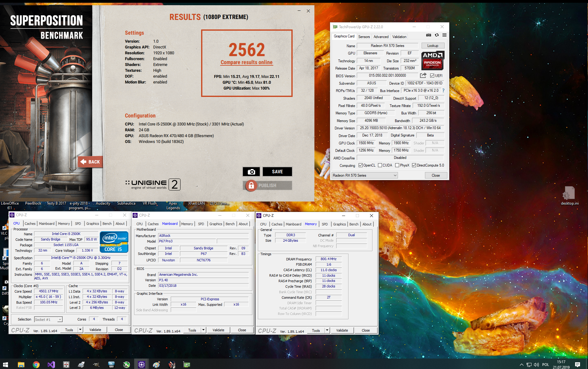The image size is (588, 369).
Task: Toggle the CUDA checkbox
Action: [380, 165]
